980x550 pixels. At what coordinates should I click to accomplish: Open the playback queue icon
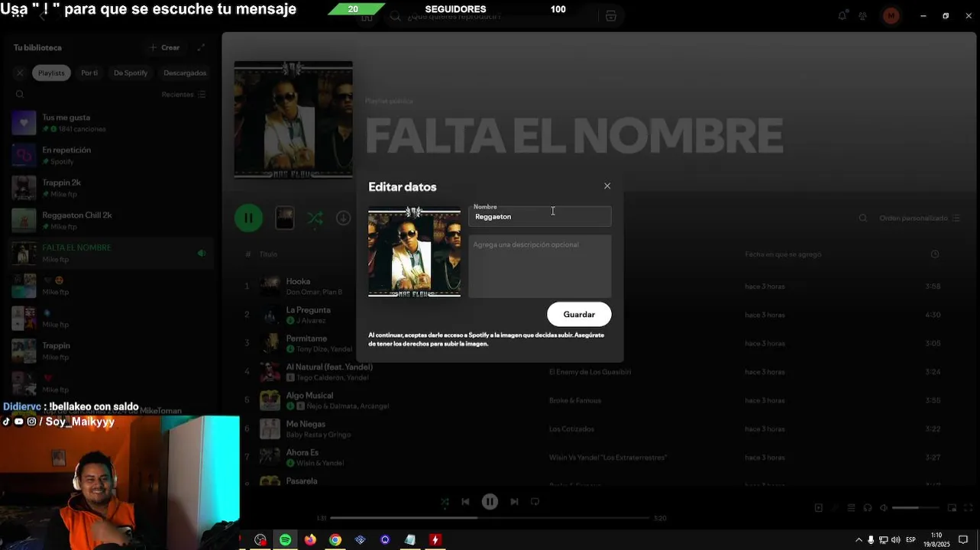tap(851, 508)
